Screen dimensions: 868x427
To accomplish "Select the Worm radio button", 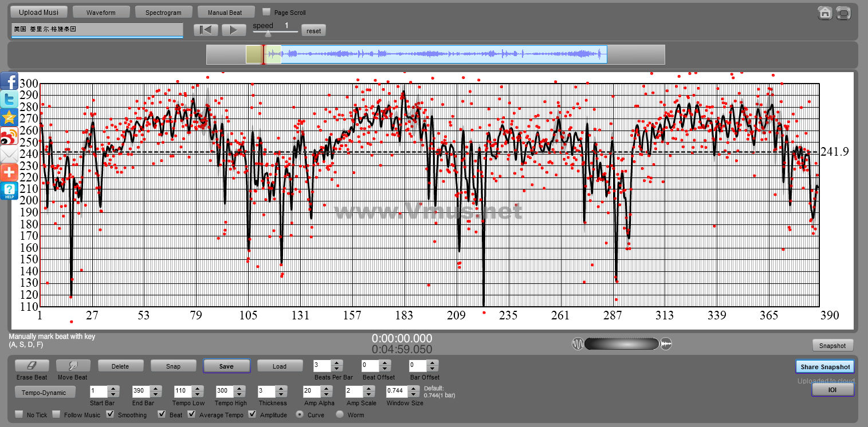I will pos(340,414).
